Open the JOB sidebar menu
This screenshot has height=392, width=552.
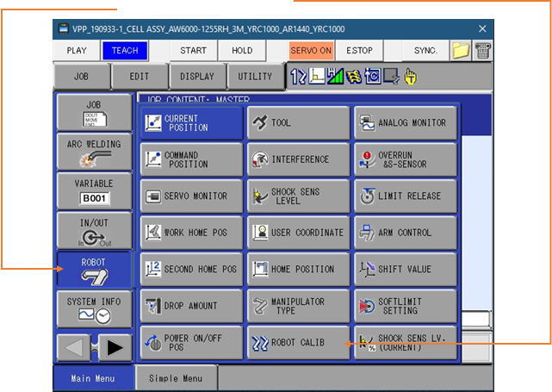point(94,112)
